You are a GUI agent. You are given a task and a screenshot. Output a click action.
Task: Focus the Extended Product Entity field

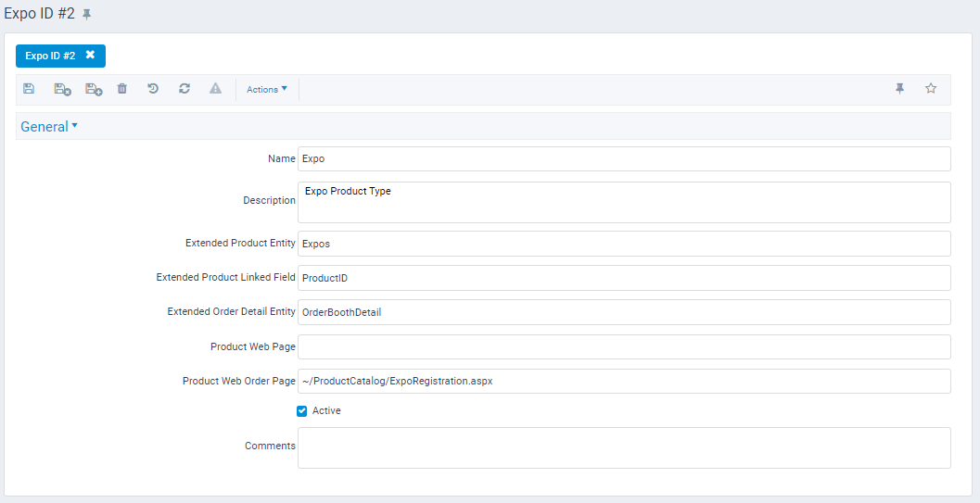pyautogui.click(x=623, y=244)
